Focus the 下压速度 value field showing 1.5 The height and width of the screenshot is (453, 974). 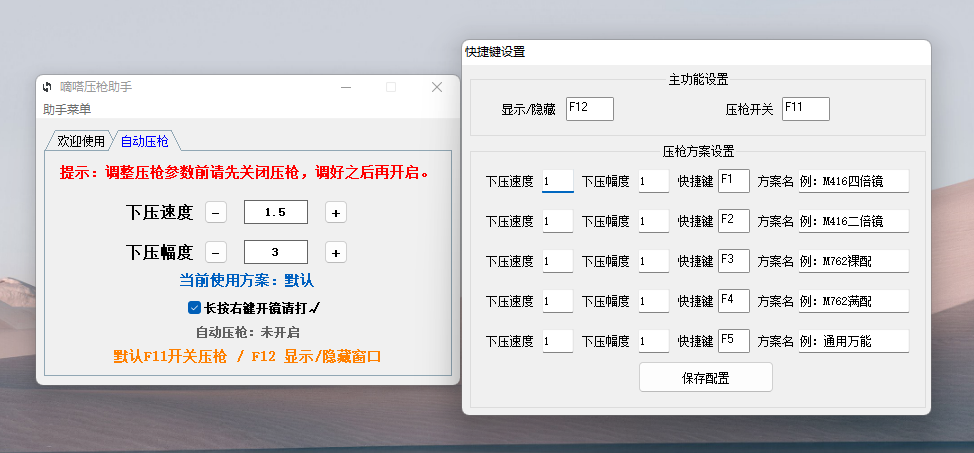[276, 212]
